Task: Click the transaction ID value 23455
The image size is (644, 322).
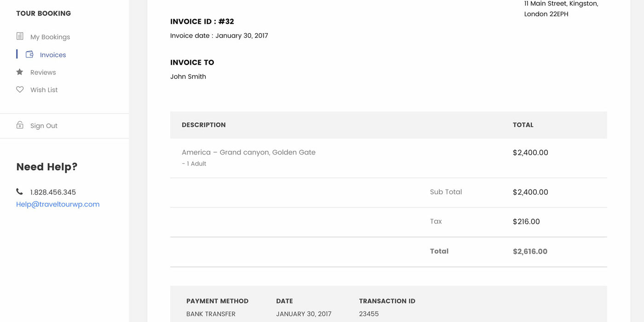Action: (x=369, y=314)
